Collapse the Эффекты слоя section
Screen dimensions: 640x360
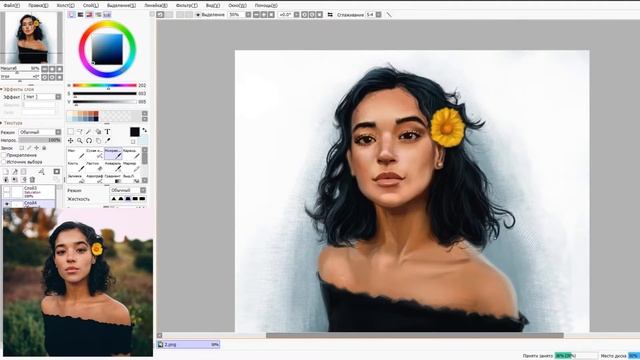[x=2, y=89]
